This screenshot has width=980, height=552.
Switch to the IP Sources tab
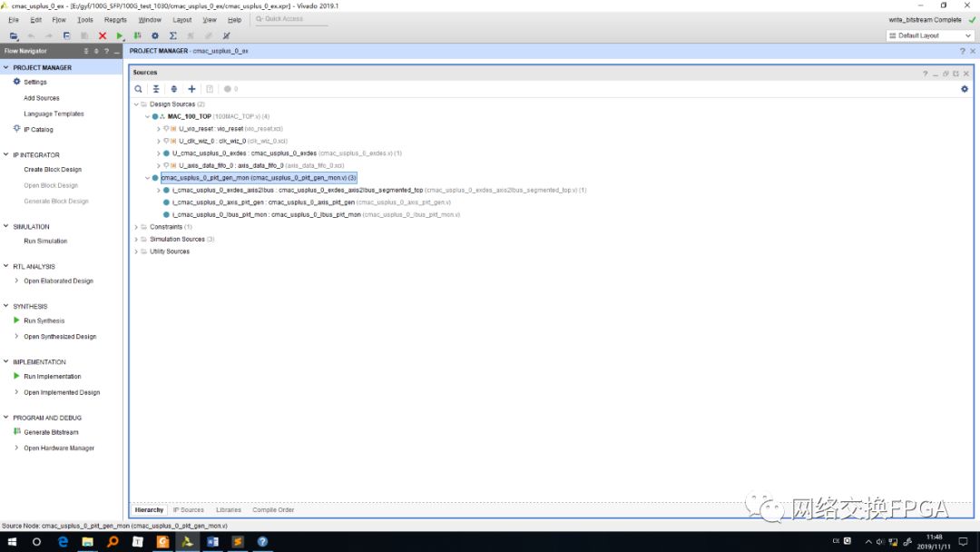point(189,510)
